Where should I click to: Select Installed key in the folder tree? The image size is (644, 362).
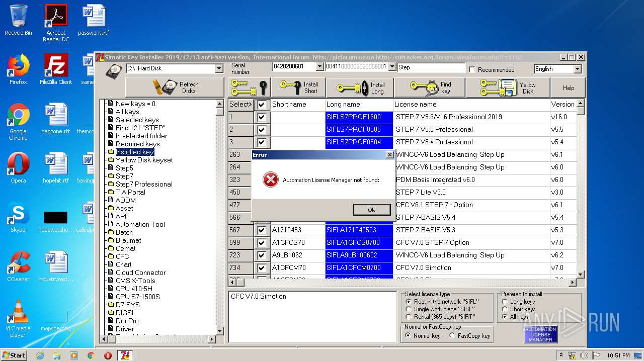(x=135, y=152)
